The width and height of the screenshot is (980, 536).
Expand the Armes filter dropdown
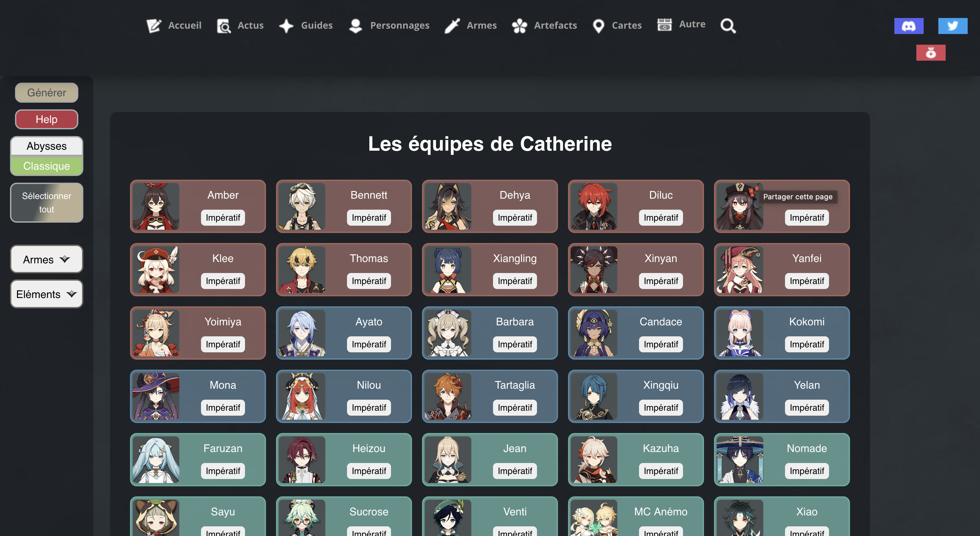(x=46, y=259)
